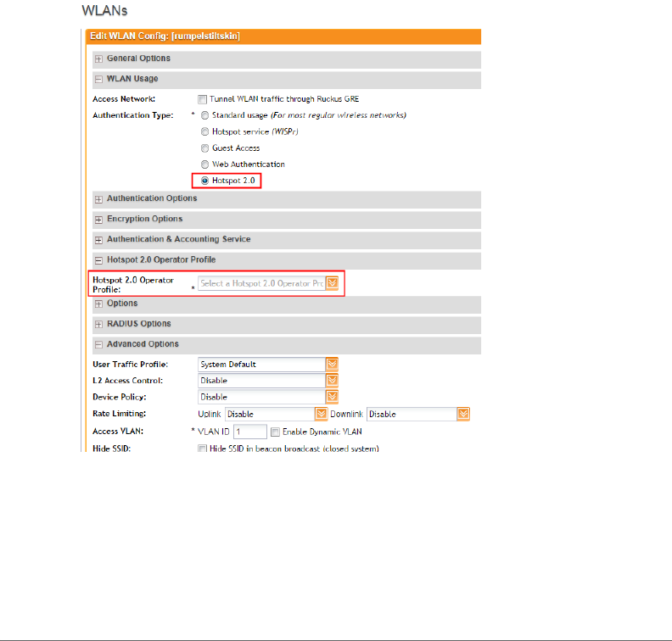This screenshot has width=672, height=641.
Task: Open the Uplink rate limiting dropdown
Action: coord(322,414)
